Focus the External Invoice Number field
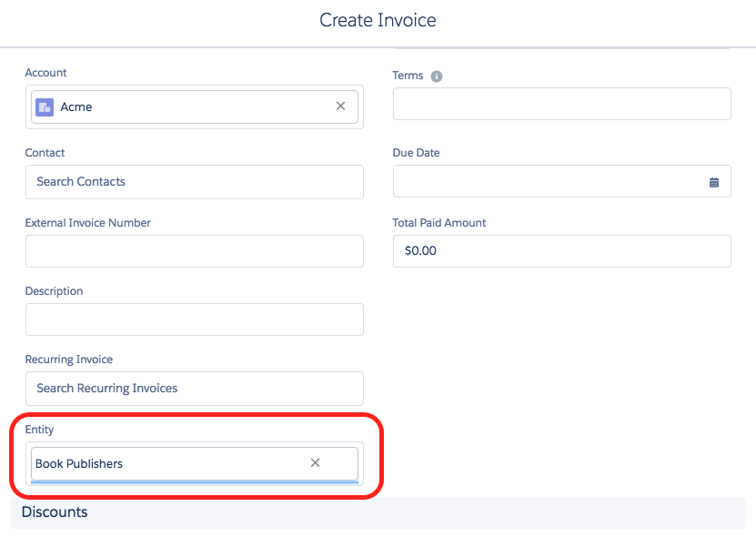Viewport: 756px width, 537px height. (194, 251)
